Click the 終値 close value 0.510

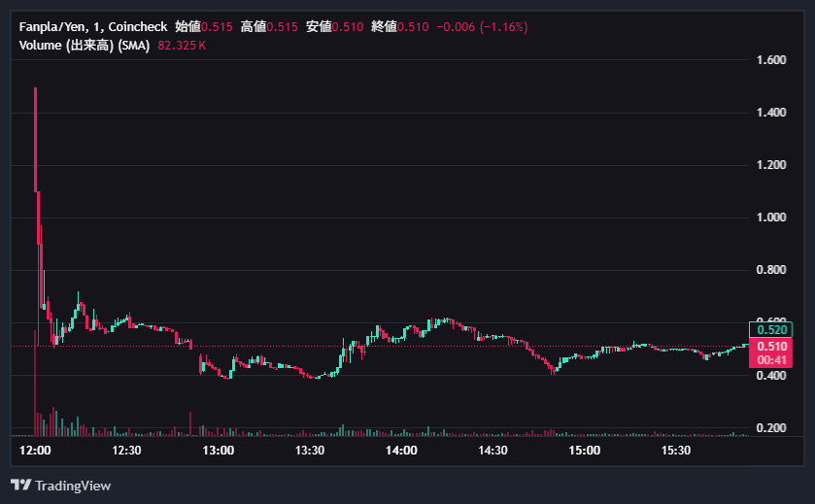pyautogui.click(x=414, y=27)
